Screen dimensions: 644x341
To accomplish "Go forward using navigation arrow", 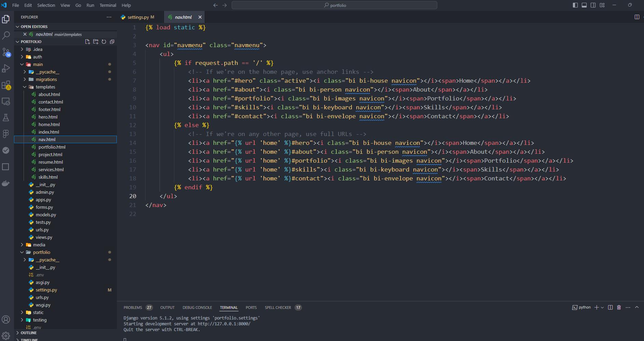I will (224, 5).
